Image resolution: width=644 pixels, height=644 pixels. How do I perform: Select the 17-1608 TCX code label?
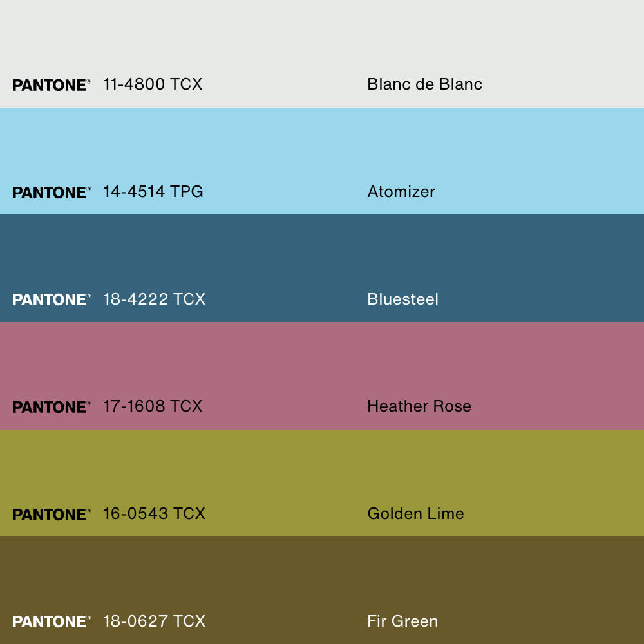tap(153, 406)
